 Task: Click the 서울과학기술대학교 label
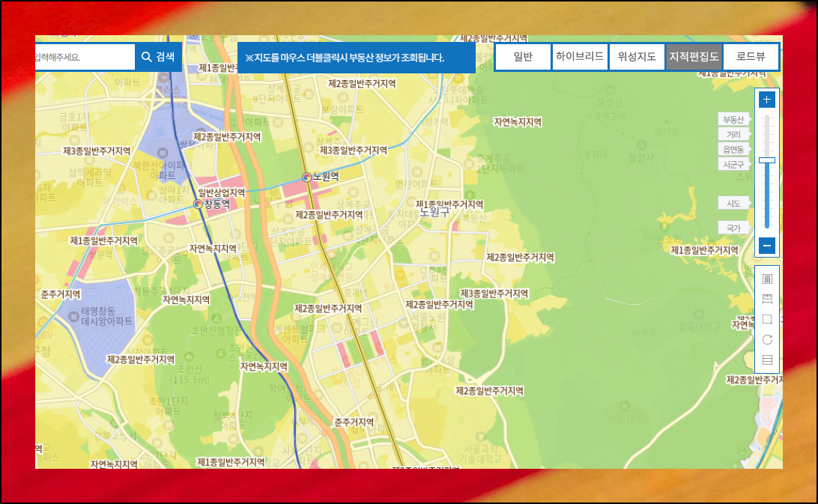480,454
